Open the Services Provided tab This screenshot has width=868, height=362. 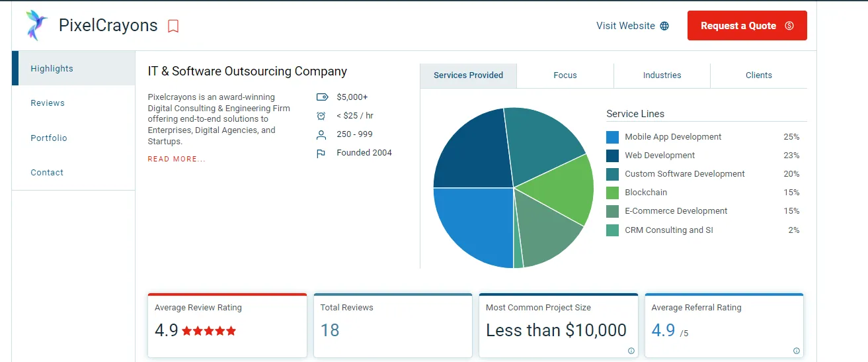(x=468, y=75)
